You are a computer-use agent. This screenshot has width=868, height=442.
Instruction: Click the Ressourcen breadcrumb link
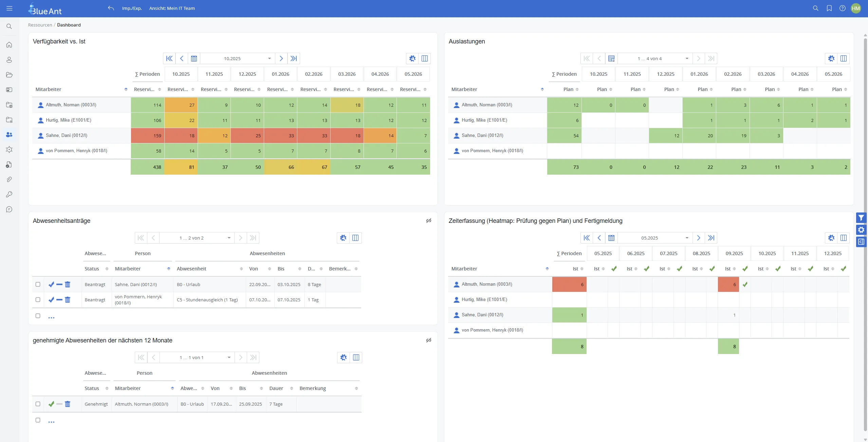(40, 25)
